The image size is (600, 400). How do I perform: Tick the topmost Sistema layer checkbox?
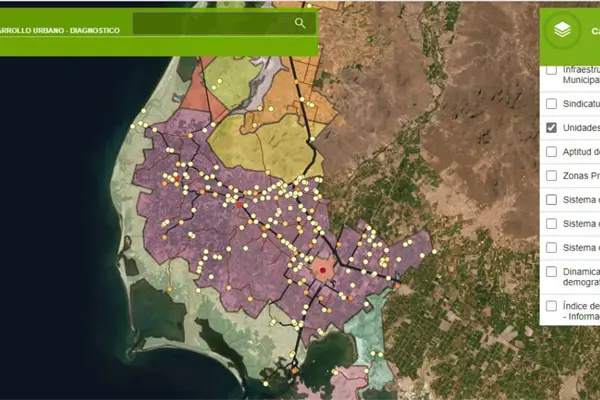tap(551, 199)
